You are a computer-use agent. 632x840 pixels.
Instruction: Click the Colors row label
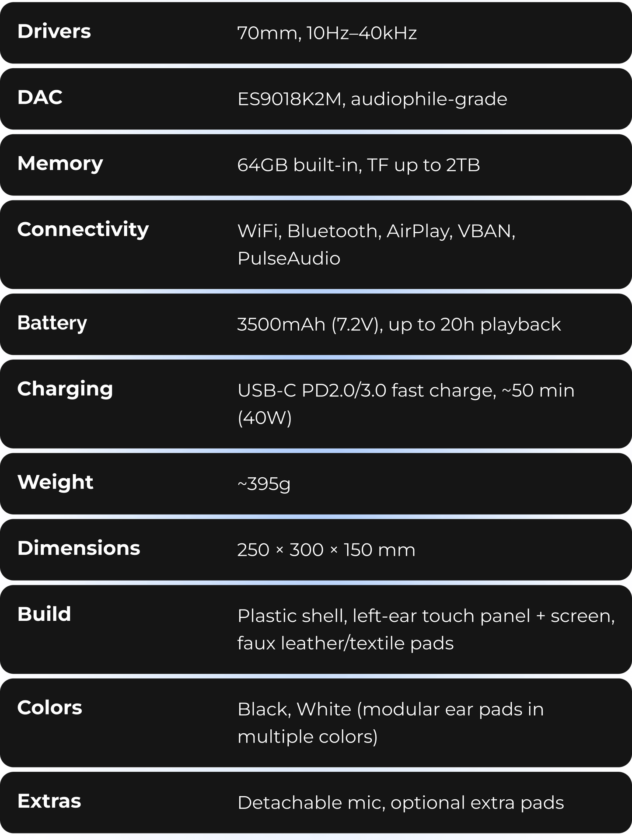click(49, 708)
